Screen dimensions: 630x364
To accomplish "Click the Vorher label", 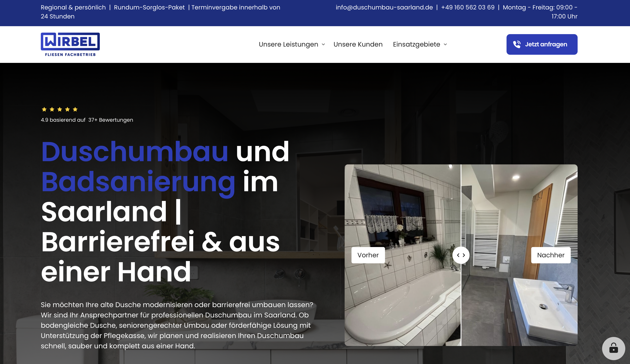I will point(368,255).
